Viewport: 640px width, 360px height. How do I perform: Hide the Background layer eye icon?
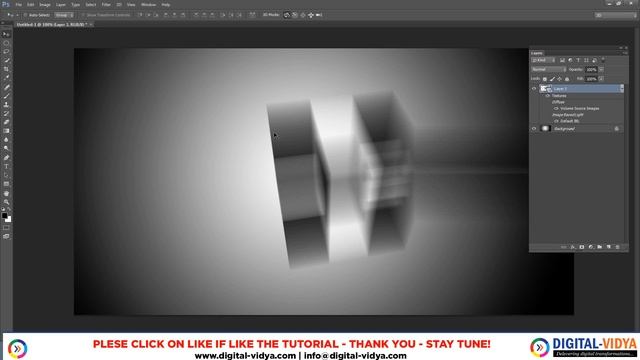click(534, 129)
